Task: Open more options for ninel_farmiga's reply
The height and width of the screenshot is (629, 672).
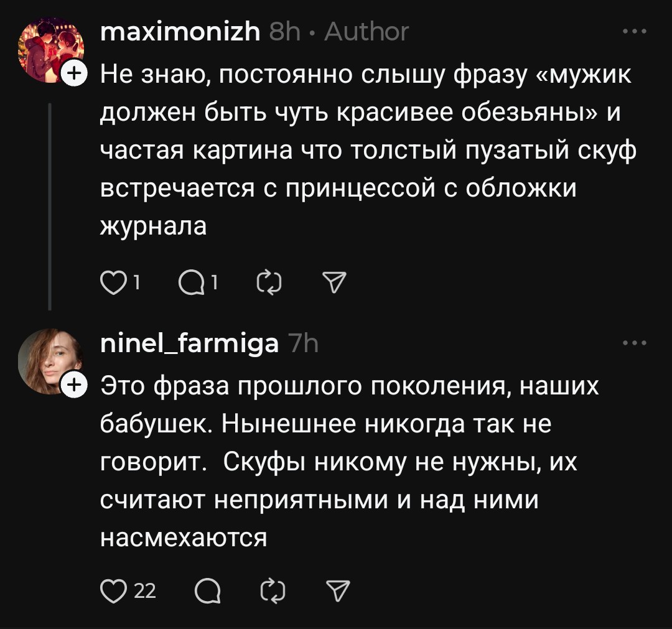Action: [x=635, y=343]
